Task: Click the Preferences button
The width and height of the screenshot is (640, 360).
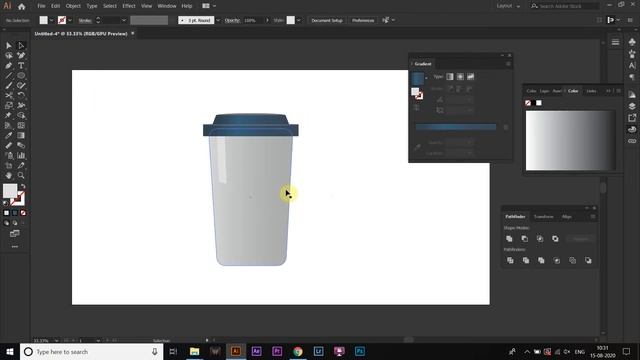Action: [x=363, y=20]
